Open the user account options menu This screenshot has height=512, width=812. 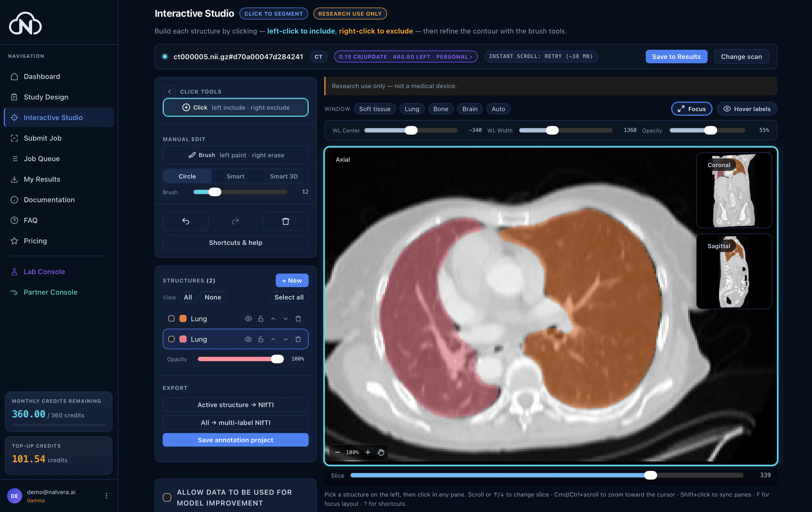pyautogui.click(x=106, y=496)
